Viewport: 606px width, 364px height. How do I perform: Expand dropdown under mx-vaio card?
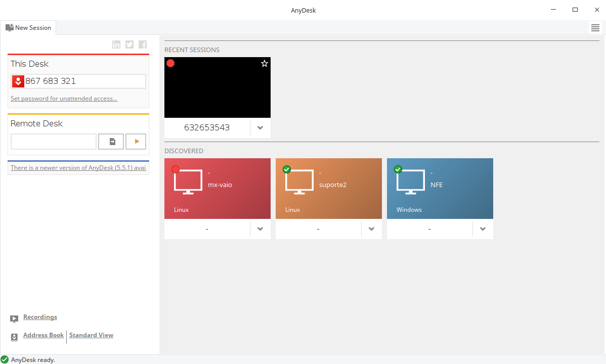(260, 229)
